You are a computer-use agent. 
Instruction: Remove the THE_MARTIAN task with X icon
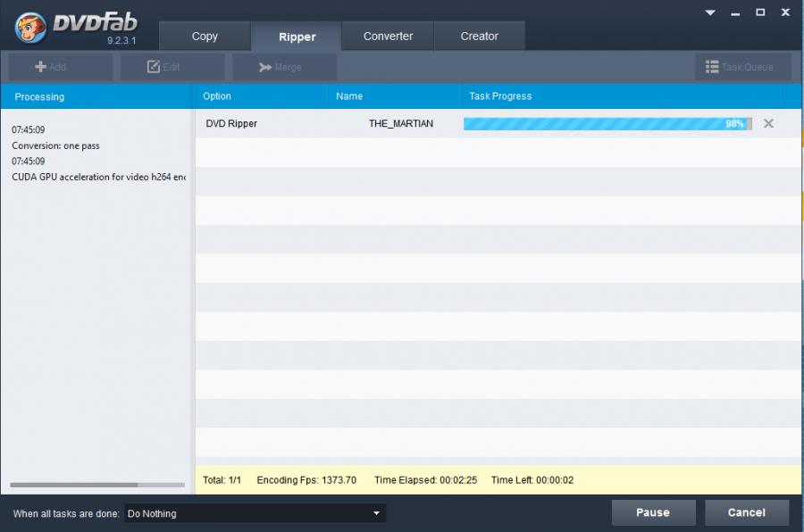click(768, 123)
